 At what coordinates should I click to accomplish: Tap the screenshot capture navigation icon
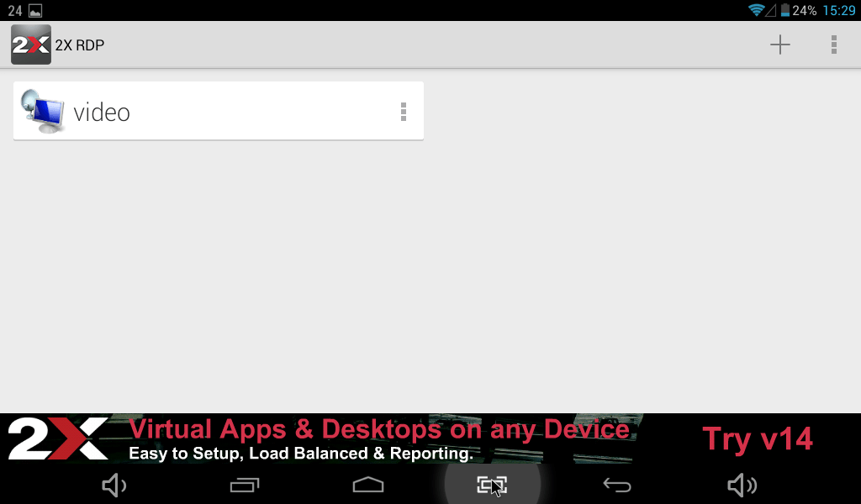(x=492, y=485)
